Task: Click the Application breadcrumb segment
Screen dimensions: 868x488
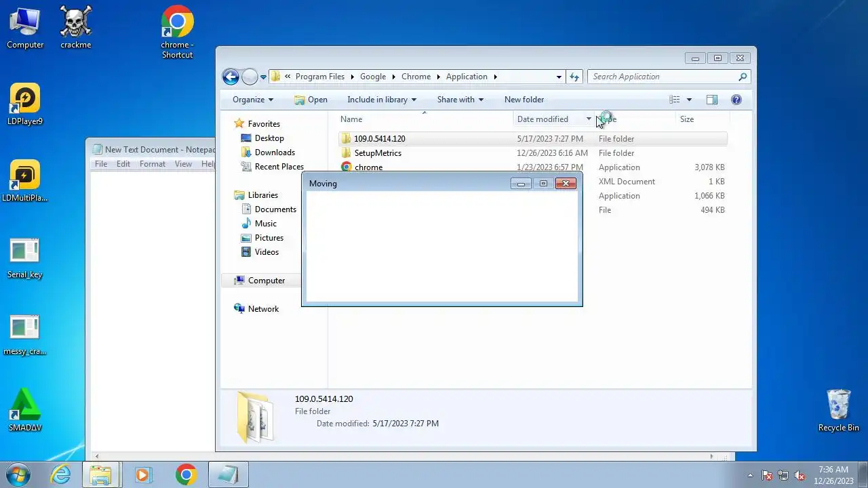Action: tap(467, 77)
